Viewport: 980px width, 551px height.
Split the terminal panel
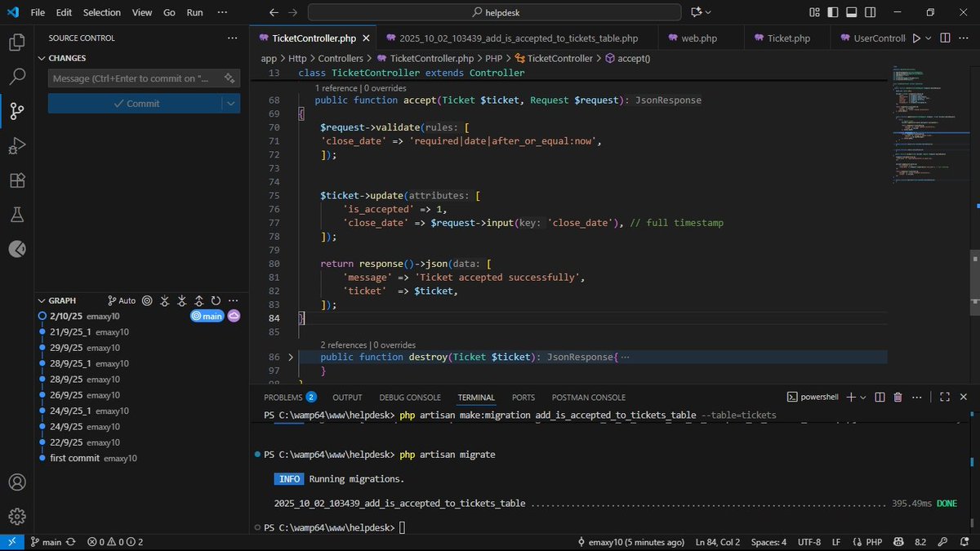(880, 397)
